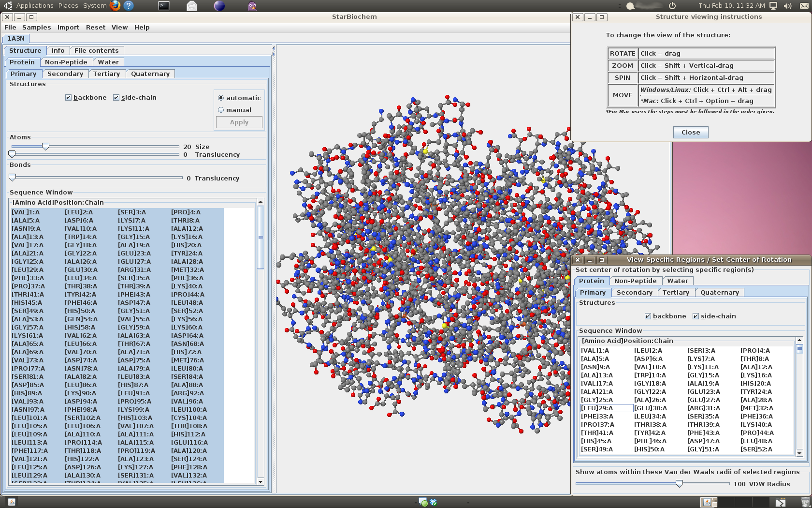This screenshot has height=508, width=812.
Task: Toggle side-chain checkbox in View Specific Regions window
Action: [696, 316]
